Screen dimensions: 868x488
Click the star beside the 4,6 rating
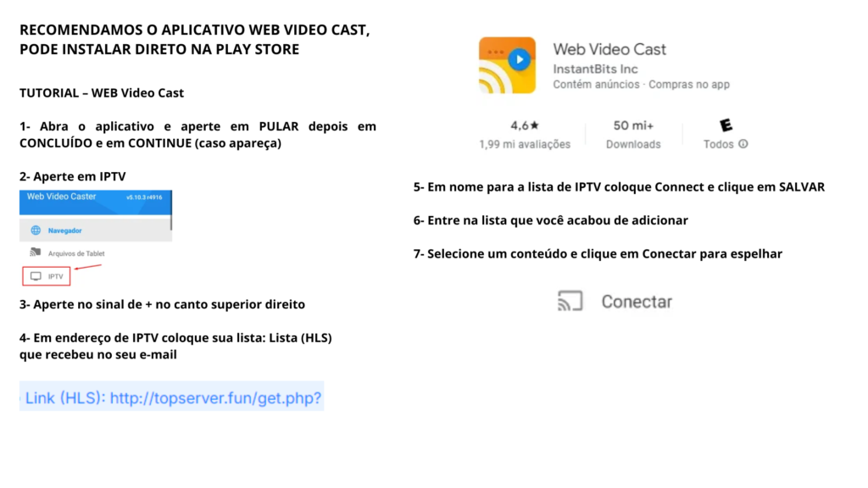(x=535, y=125)
